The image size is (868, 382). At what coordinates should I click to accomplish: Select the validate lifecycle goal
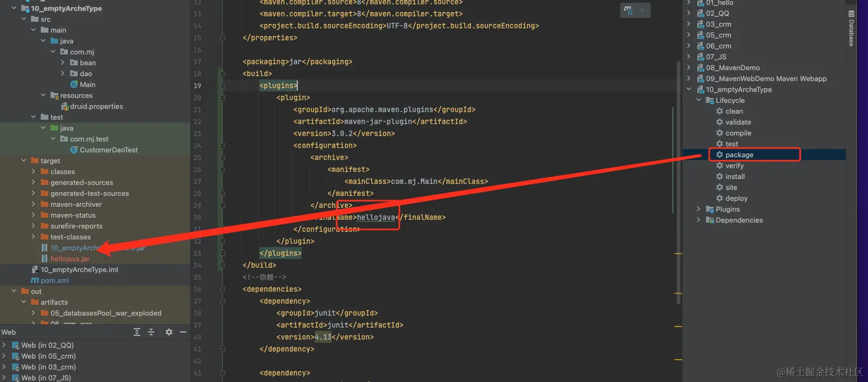[738, 122]
